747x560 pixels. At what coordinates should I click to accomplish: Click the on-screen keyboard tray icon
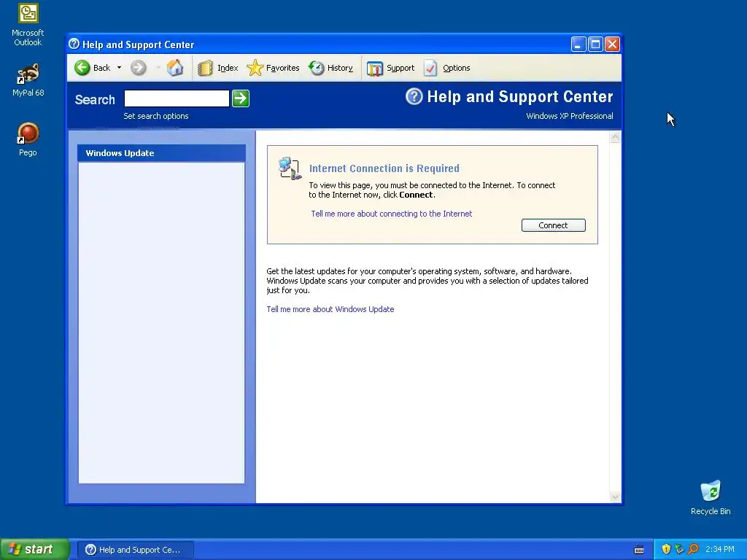(x=639, y=550)
